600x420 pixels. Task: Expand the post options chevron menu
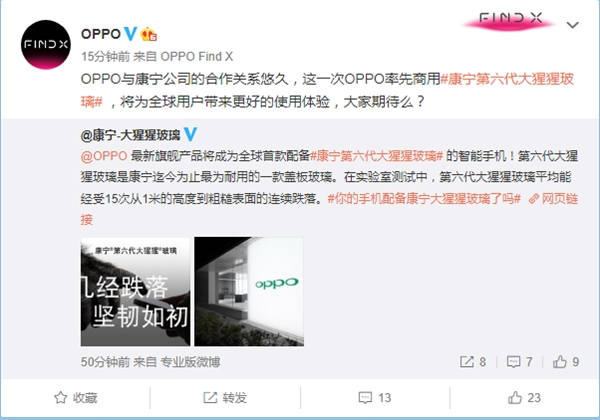pos(572,25)
